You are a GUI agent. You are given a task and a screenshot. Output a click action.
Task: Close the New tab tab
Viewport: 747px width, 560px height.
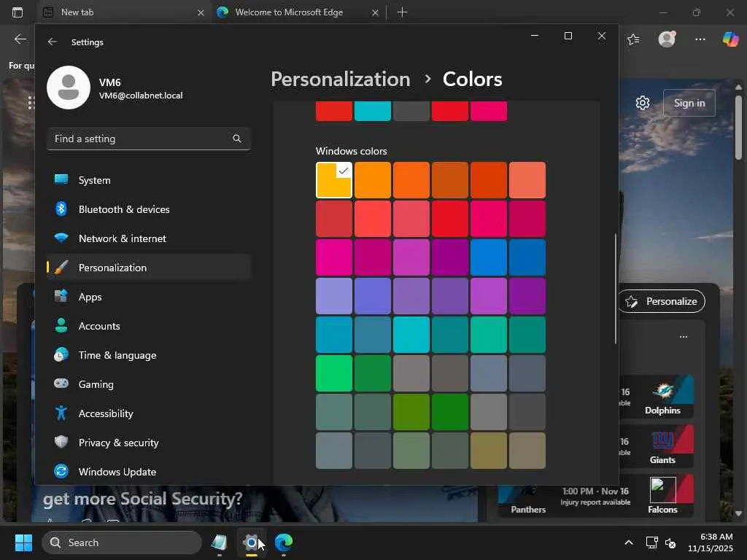point(201,13)
